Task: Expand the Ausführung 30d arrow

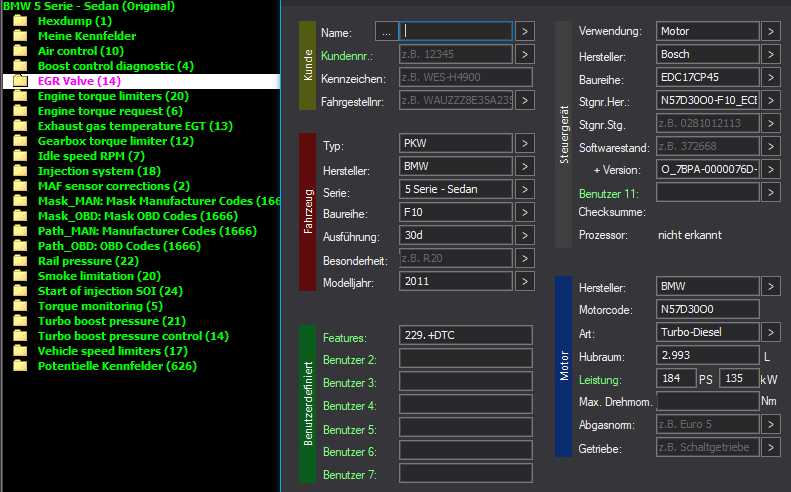Action: (525, 236)
